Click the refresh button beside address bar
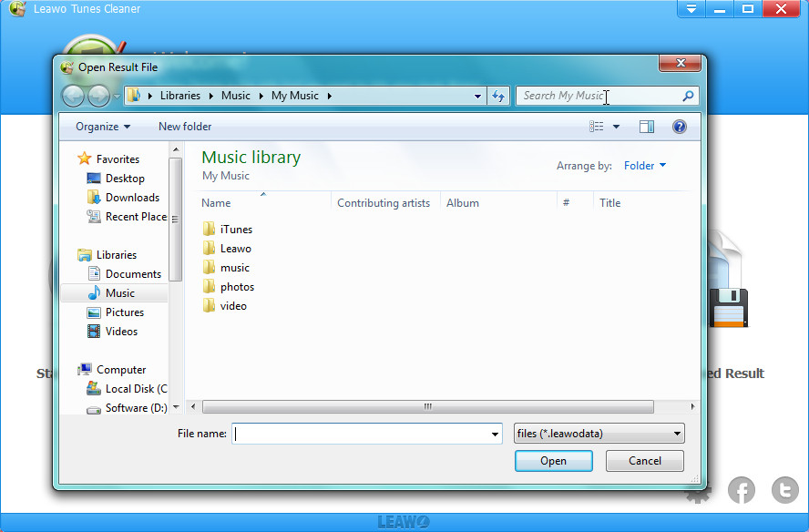 pyautogui.click(x=498, y=96)
